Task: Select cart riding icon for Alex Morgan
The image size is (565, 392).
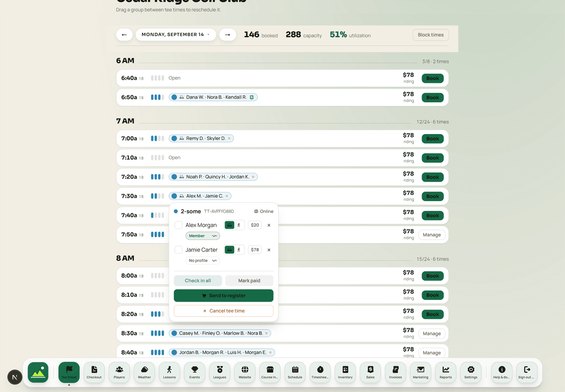Action: 230,225
